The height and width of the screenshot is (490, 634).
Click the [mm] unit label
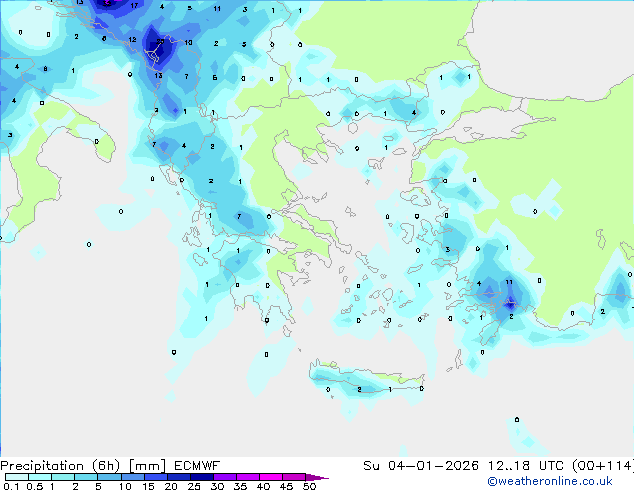click(x=149, y=465)
